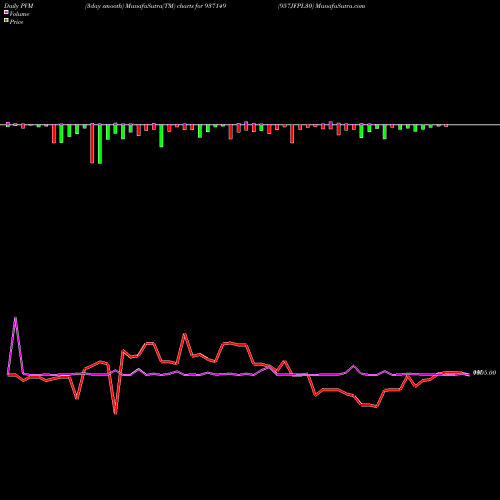Click the 'Daily PVM' chart title
The height and width of the screenshot is (500, 500).
click(19, 6)
